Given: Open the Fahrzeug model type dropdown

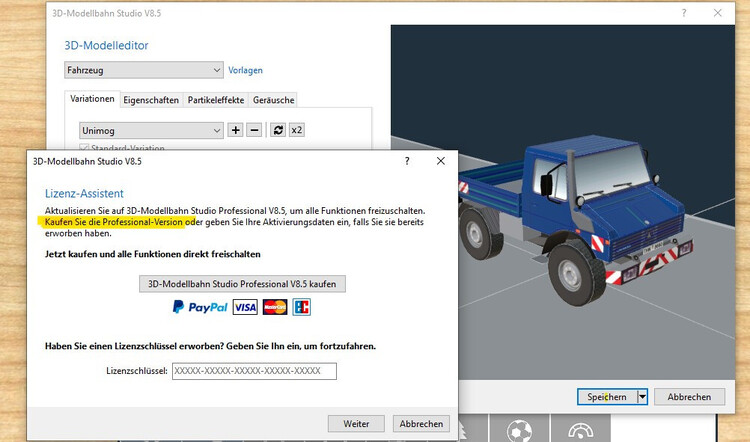Looking at the screenshot, I should click(144, 70).
